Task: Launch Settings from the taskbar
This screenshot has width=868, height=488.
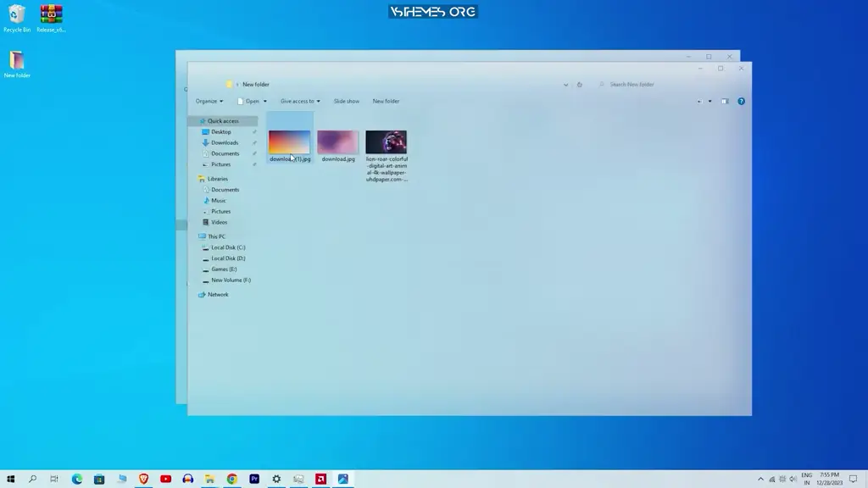Action: [276, 479]
